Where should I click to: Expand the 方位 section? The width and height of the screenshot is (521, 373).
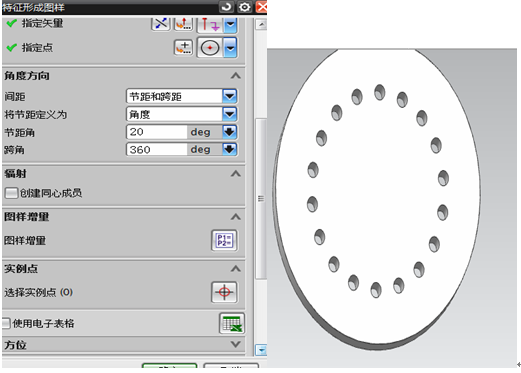coord(236,344)
